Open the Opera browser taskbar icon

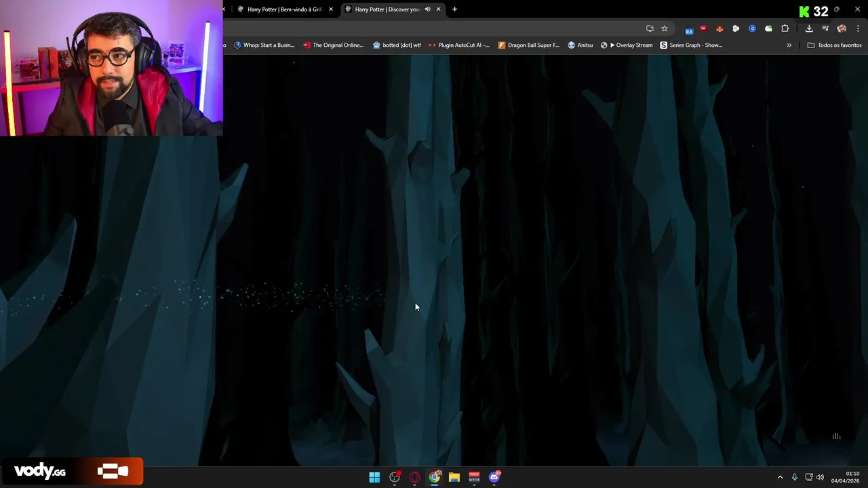414,477
